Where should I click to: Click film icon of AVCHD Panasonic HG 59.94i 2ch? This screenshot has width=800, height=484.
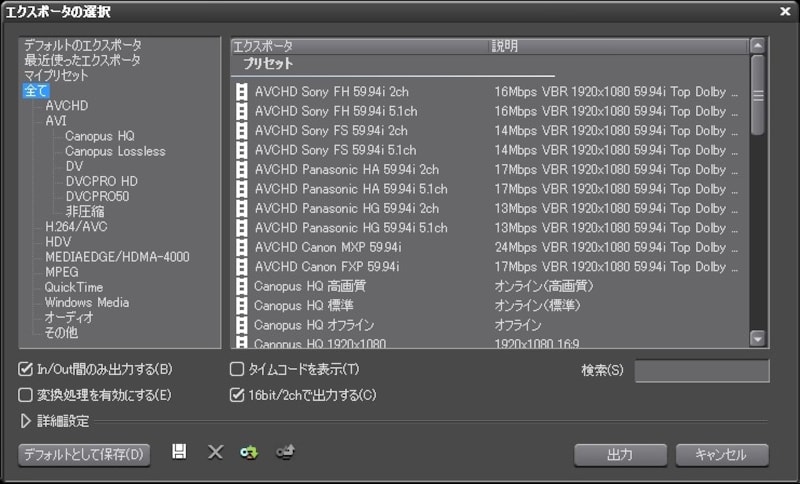tap(242, 208)
